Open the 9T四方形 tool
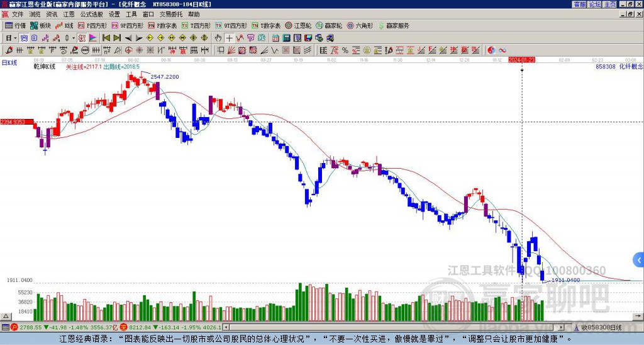This screenshot has width=644, height=345. [231, 25]
